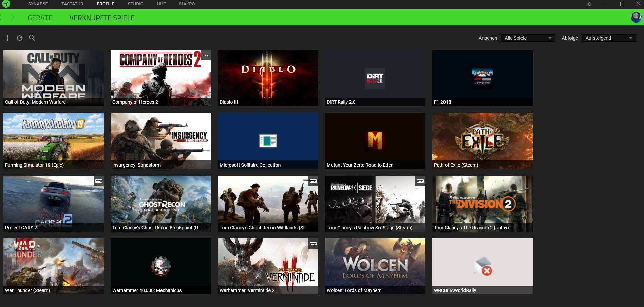
Task: Open the Studio section
Action: click(x=135, y=4)
